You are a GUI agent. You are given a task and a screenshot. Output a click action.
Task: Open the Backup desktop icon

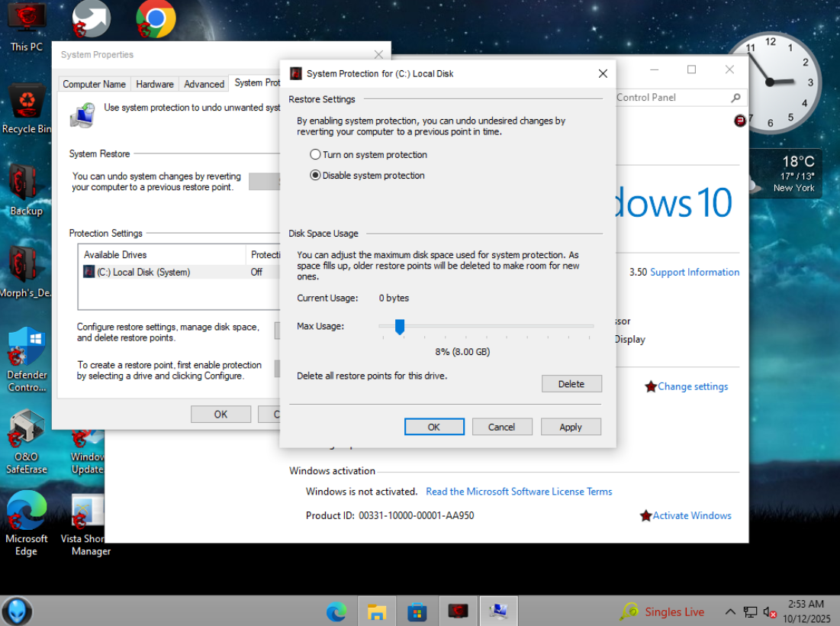point(26,190)
